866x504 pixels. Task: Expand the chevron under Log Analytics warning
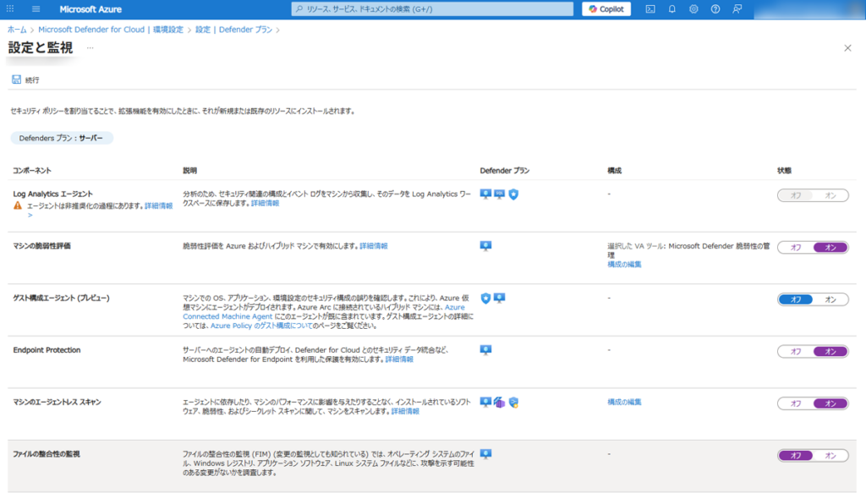[30, 216]
